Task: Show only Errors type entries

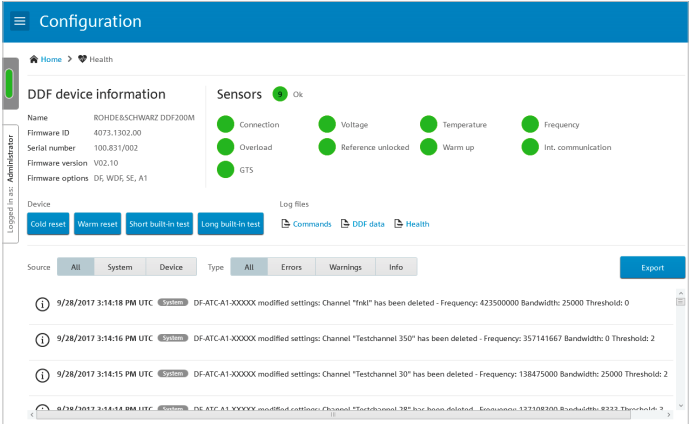Action: 292,267
